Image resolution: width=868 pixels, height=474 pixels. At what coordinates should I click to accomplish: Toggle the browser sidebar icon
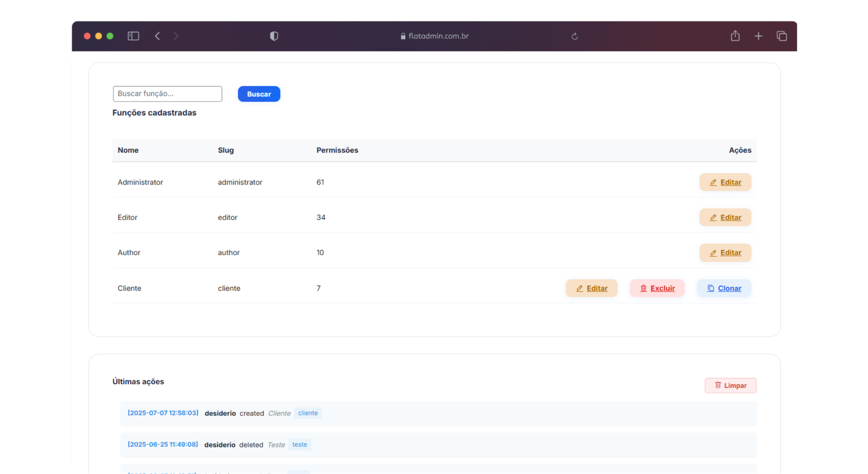click(133, 36)
